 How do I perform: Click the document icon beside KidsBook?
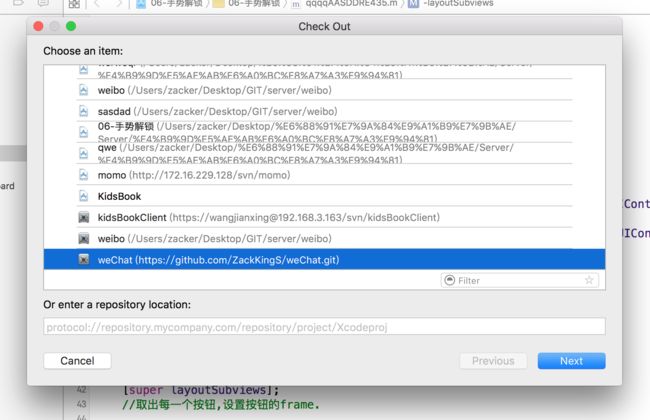[84, 196]
